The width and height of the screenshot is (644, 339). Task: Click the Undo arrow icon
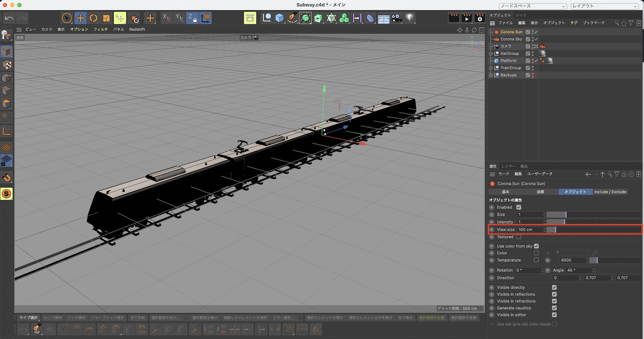tap(9, 18)
